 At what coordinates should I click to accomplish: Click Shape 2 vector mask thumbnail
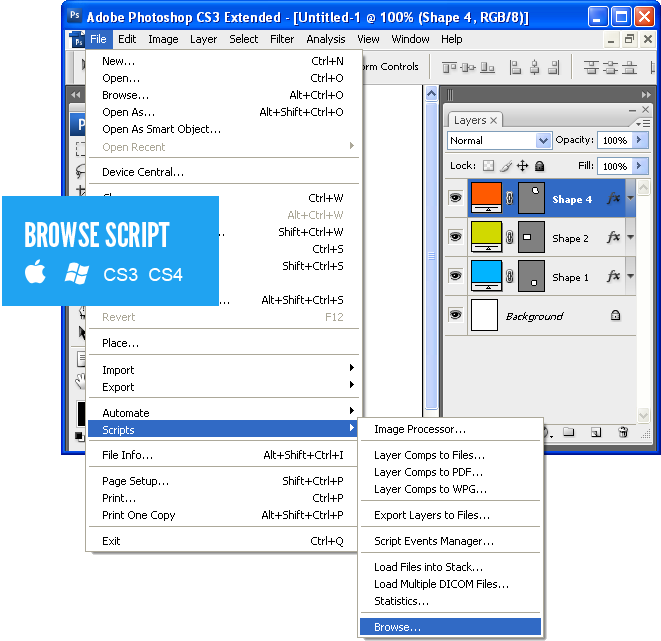point(531,237)
